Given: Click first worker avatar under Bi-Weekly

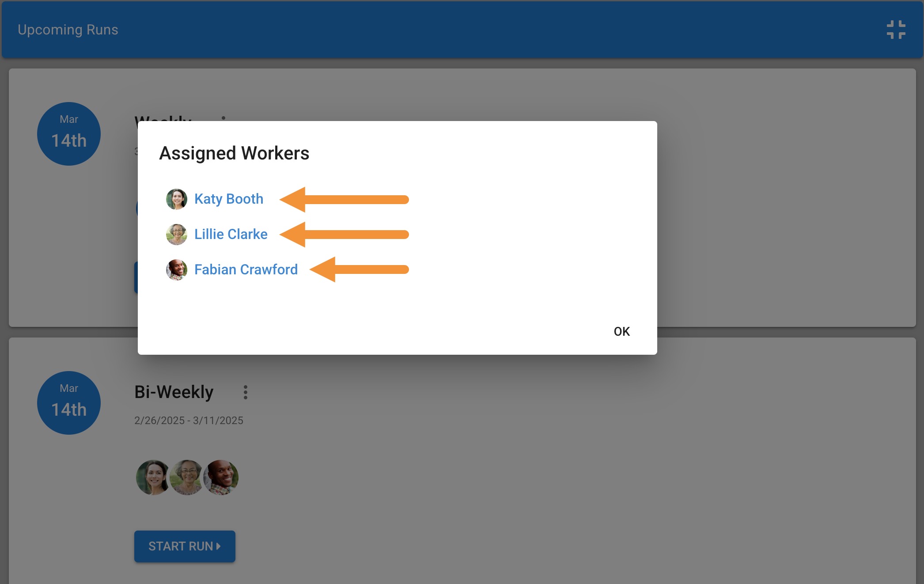Looking at the screenshot, I should [x=153, y=477].
